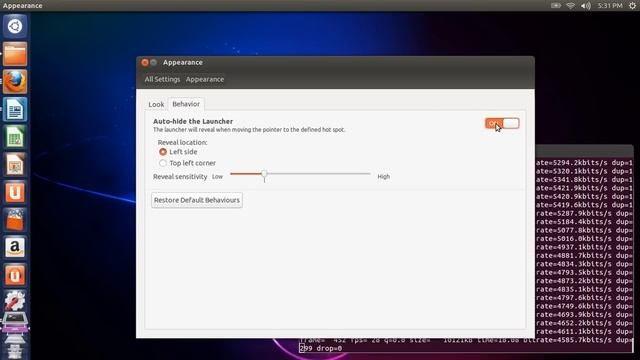Viewport: 640px width, 360px height.
Task: Open Ubuntu Software Center from launcher
Action: pos(15,220)
